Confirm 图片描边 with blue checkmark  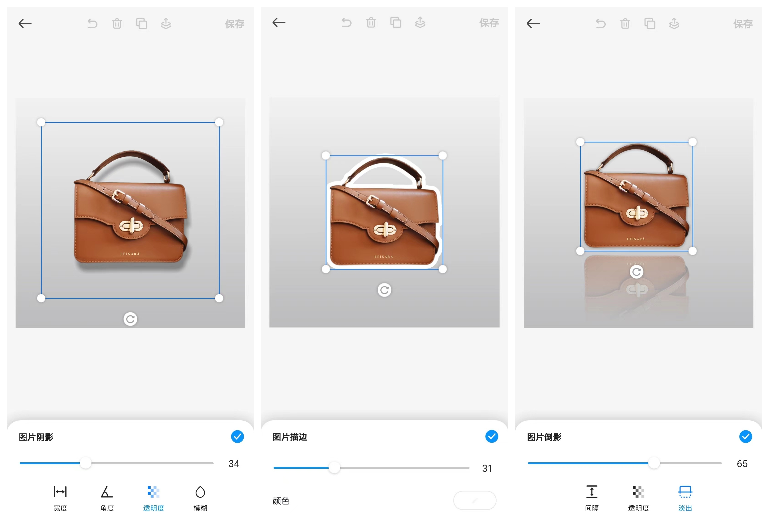pos(491,436)
